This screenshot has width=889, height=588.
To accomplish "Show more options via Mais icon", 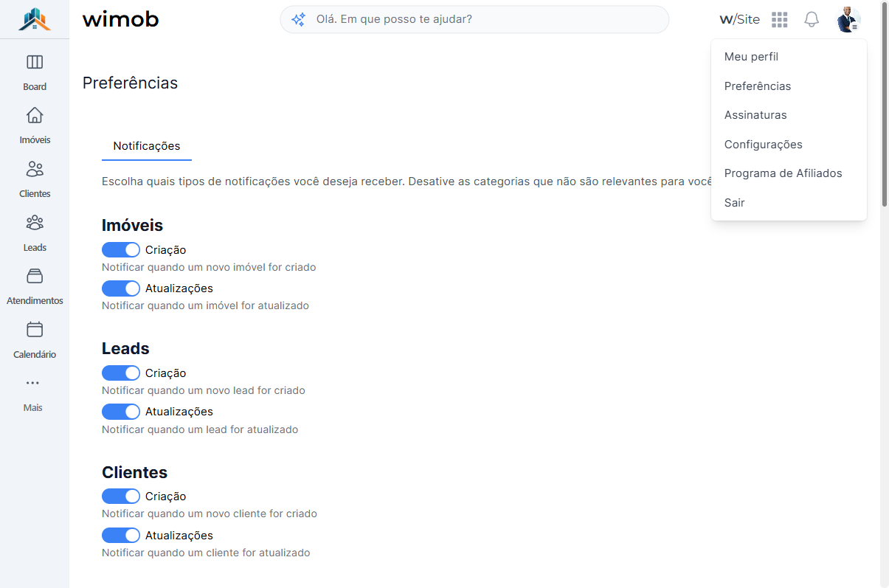I will 32,383.
